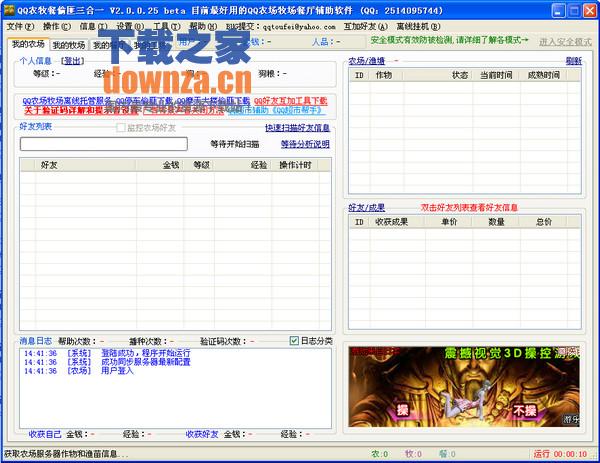Switch to the 我的农场 tab
The image size is (600, 463).
28,44
